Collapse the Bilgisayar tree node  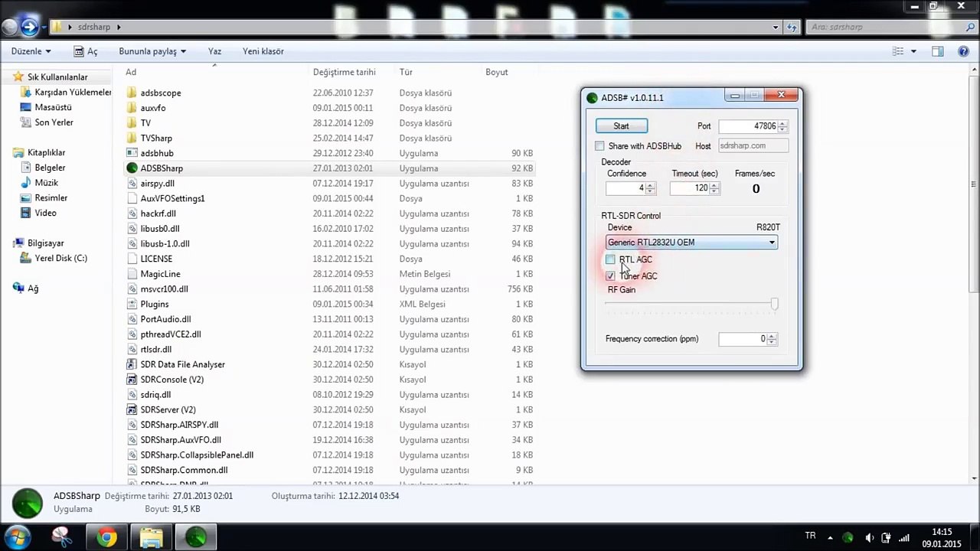coord(8,243)
